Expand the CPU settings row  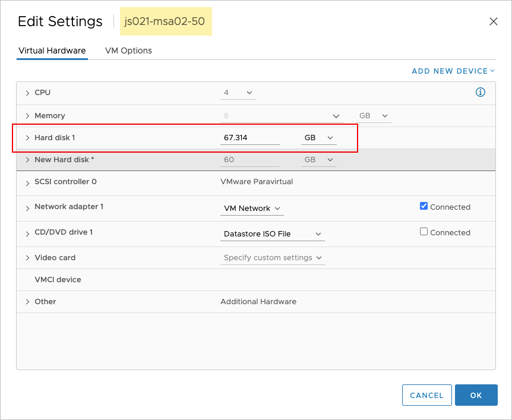tap(27, 93)
